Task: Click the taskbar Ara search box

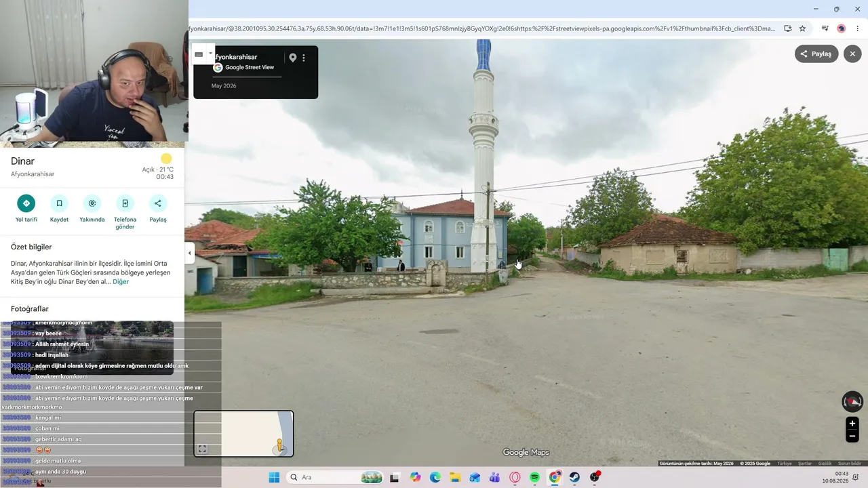Action: point(336,477)
